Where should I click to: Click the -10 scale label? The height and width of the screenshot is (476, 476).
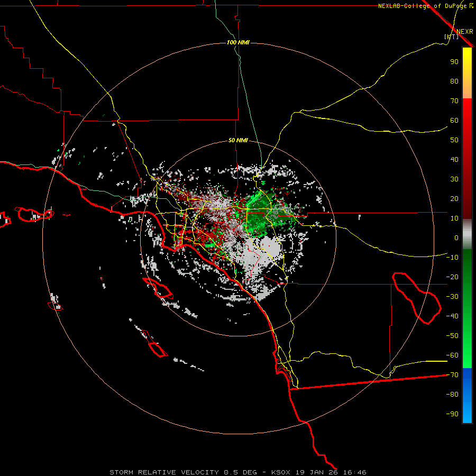coord(452,258)
